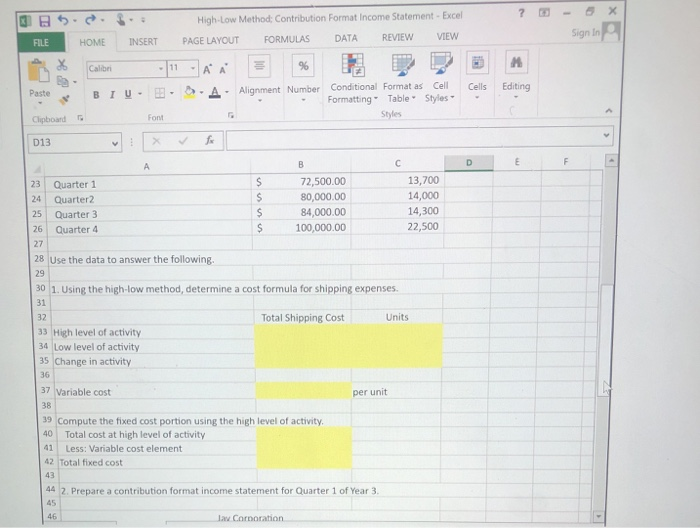Open the FILE tab
This screenshot has height=528, width=700.
(41, 43)
